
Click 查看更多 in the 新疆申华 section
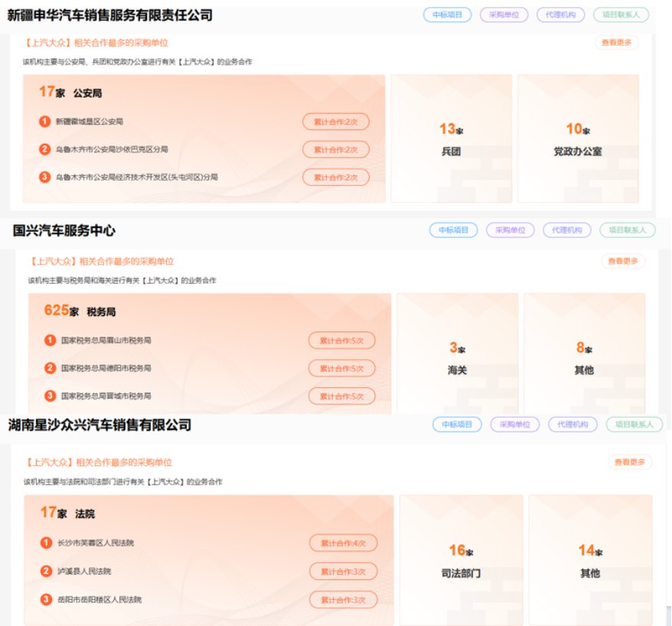coord(616,42)
